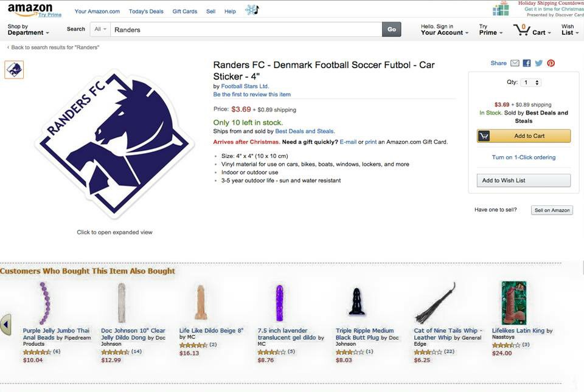Image resolution: width=584 pixels, height=392 pixels.
Task: Open the Football Stars Ltd. brand link
Action: pos(245,86)
